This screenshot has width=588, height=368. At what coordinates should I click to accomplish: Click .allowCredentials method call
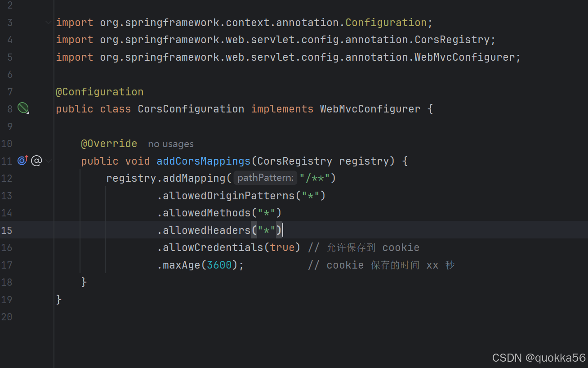[209, 247]
